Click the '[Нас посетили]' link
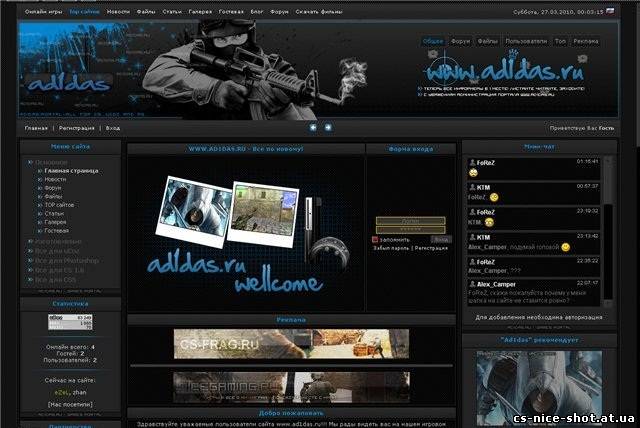The height and width of the screenshot is (428, 640). [70, 404]
